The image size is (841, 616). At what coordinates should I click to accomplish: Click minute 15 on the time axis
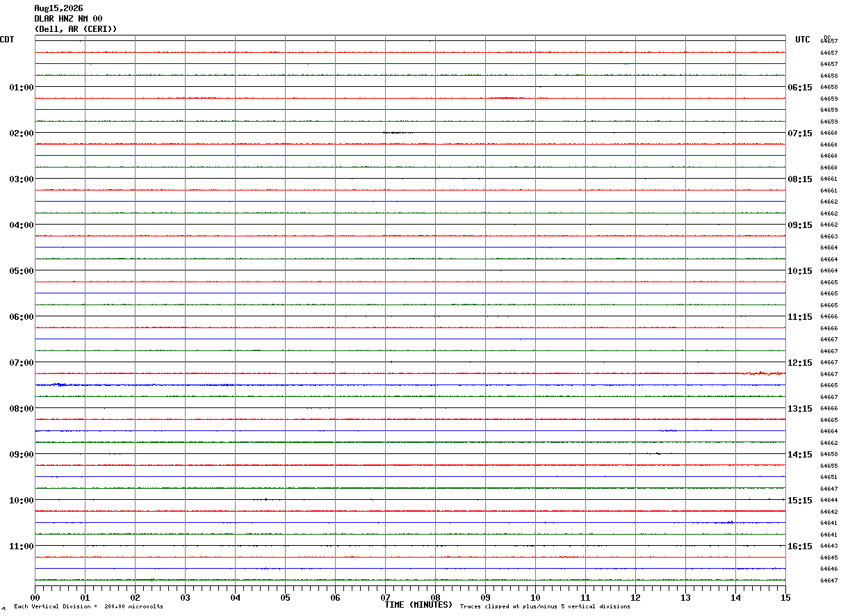pyautogui.click(x=785, y=597)
